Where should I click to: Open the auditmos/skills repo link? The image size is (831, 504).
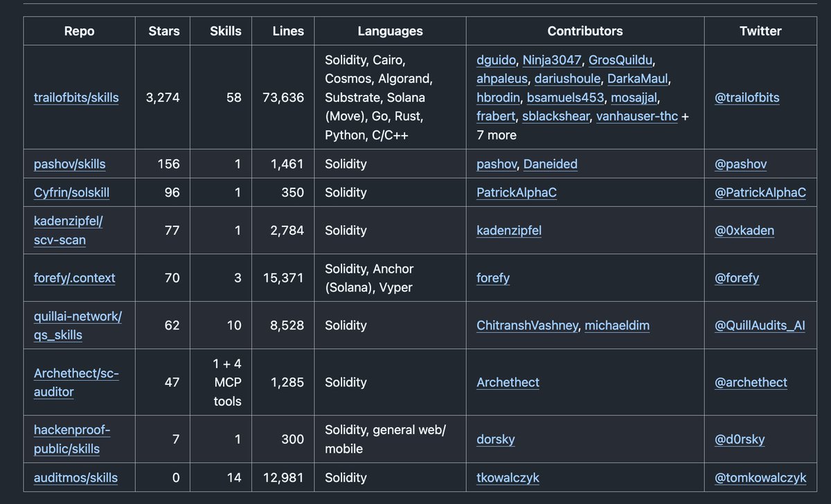[75, 478]
